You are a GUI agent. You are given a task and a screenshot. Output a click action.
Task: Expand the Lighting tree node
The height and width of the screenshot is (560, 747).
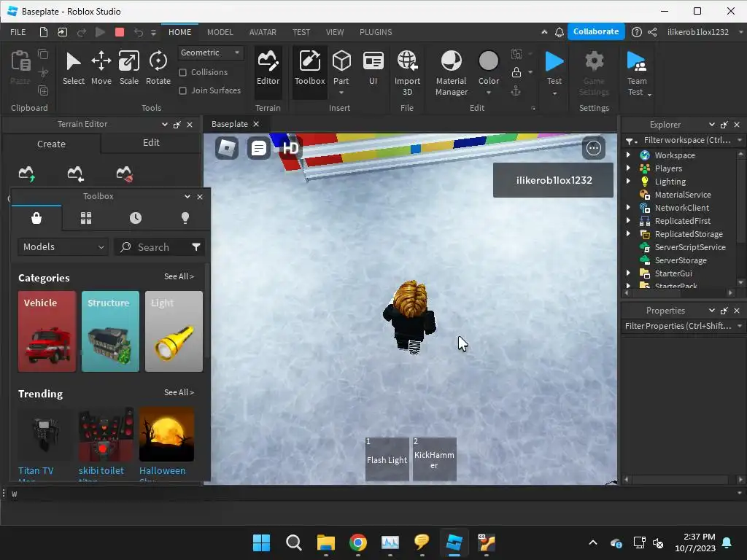tap(628, 181)
